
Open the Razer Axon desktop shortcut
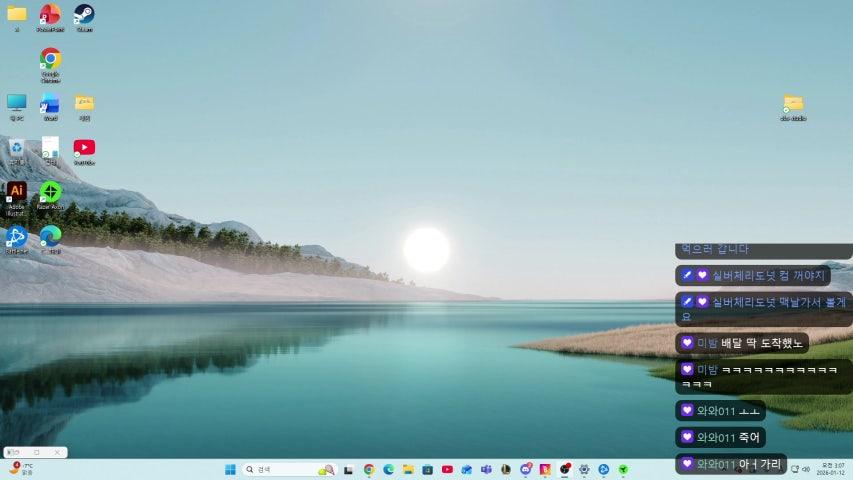(x=50, y=192)
